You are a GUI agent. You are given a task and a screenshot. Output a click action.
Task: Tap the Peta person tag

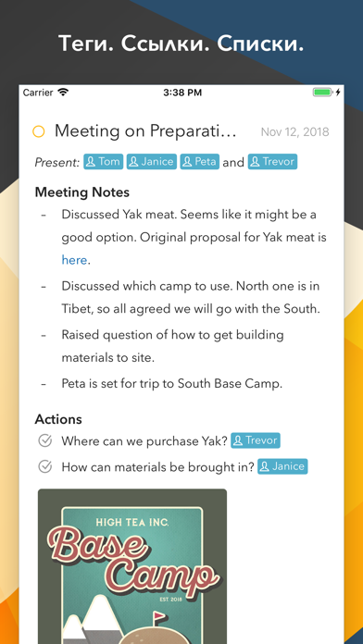pyautogui.click(x=200, y=162)
